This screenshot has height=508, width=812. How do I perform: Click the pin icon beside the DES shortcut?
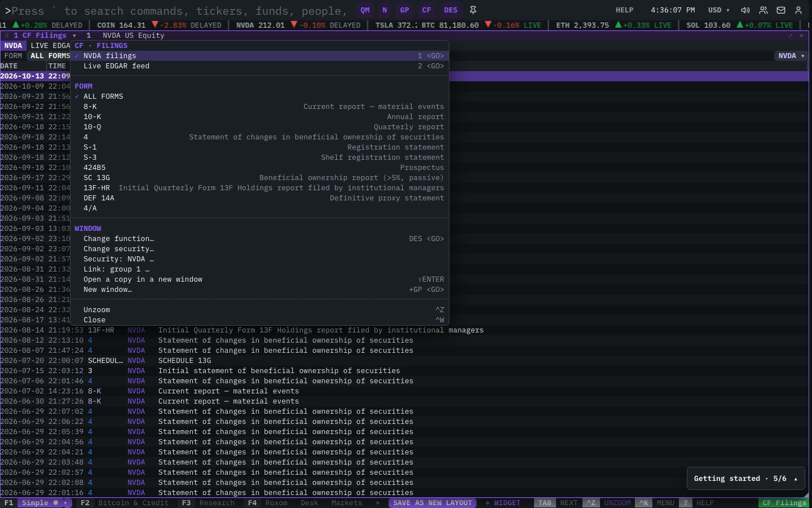473,10
